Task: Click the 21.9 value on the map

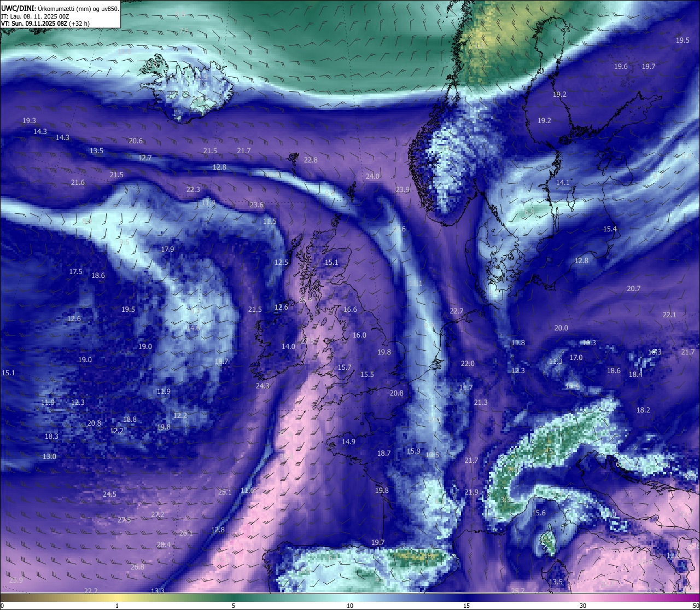Action: [x=471, y=492]
